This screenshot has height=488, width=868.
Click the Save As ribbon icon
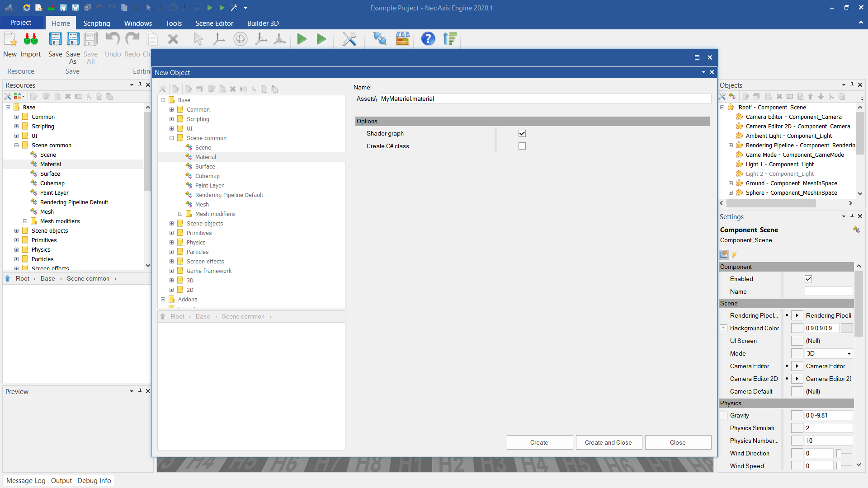[73, 40]
